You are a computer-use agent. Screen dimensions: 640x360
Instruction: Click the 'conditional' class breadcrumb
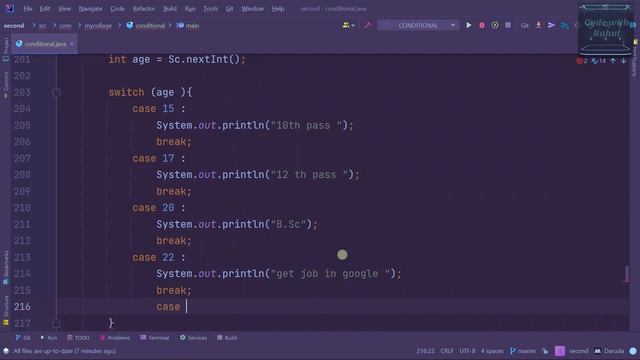(146, 26)
